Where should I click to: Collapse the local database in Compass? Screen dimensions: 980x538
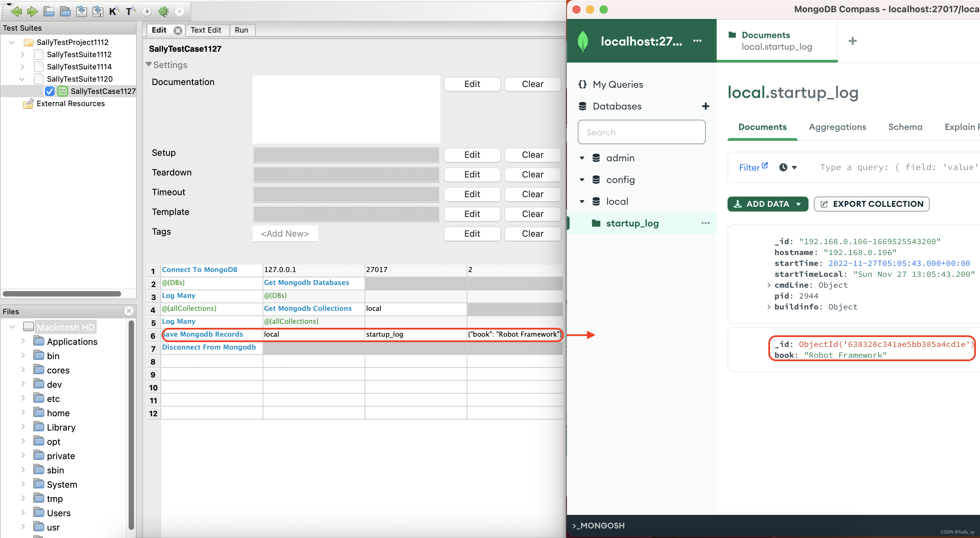tap(582, 201)
